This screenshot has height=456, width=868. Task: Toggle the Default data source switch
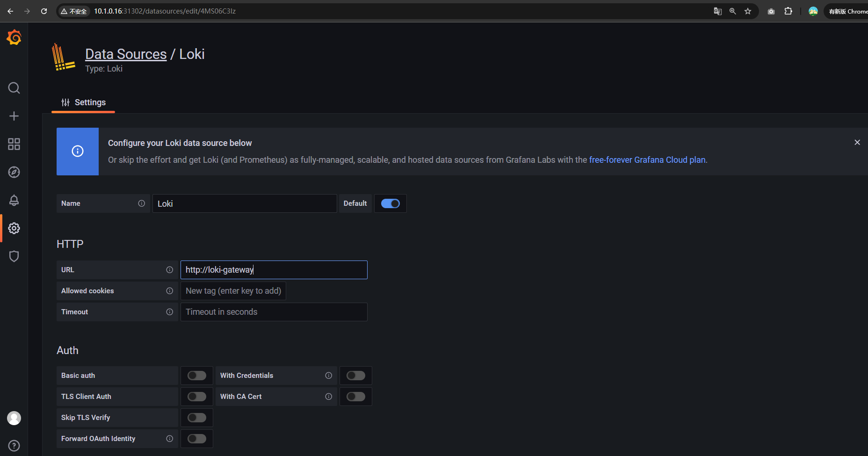pos(391,203)
